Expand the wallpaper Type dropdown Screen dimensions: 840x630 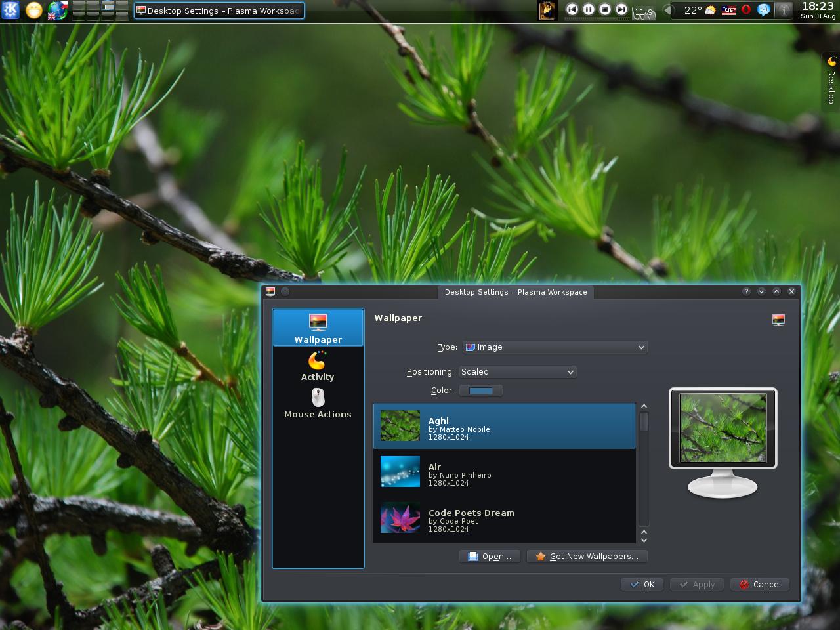tap(555, 347)
